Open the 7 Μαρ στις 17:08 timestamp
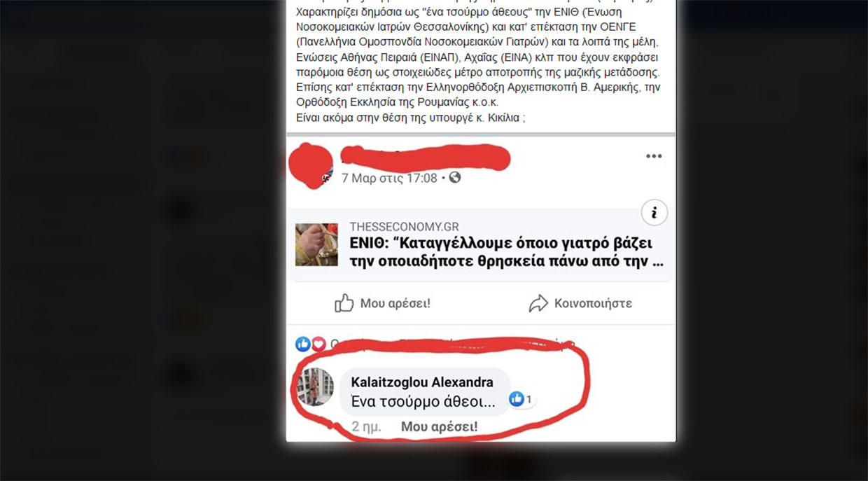Viewport: 868px width, 481px height. pyautogui.click(x=389, y=178)
